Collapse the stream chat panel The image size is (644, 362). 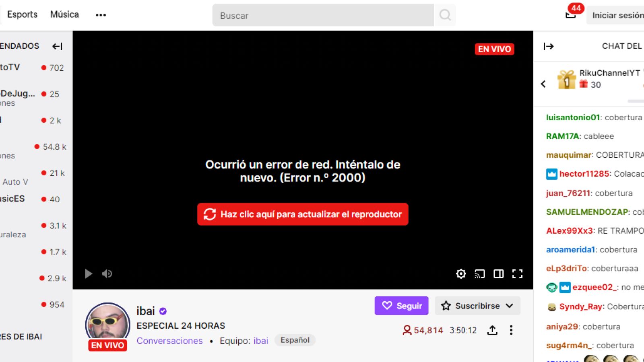click(x=549, y=46)
